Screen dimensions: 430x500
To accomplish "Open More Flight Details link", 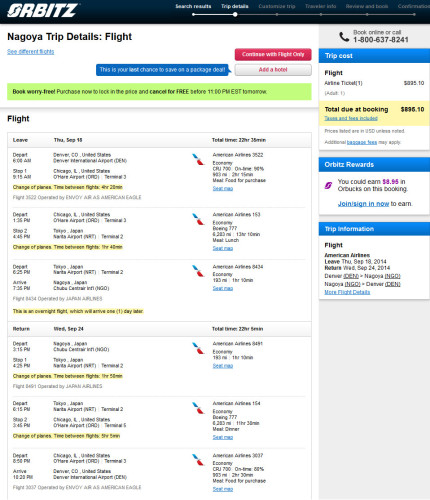I will pyautogui.click(x=347, y=292).
